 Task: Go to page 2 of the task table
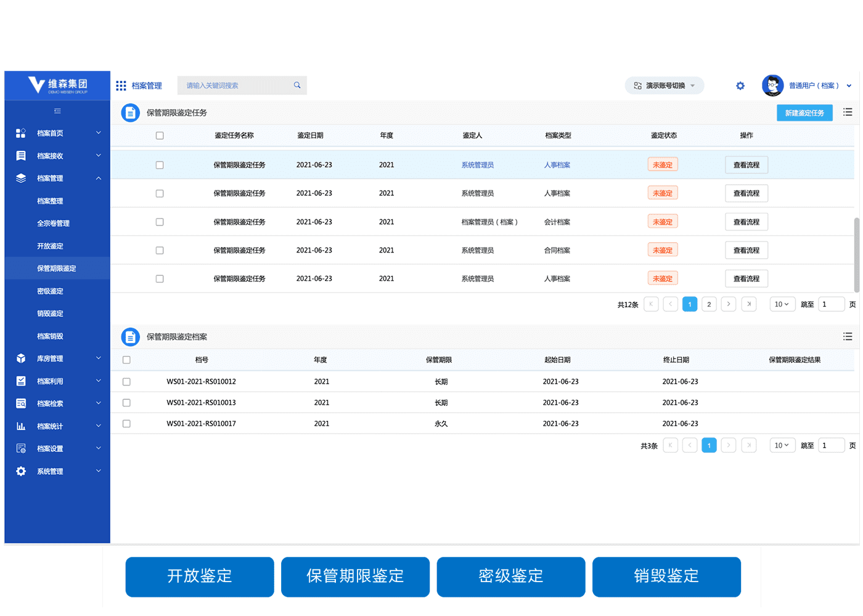point(709,304)
